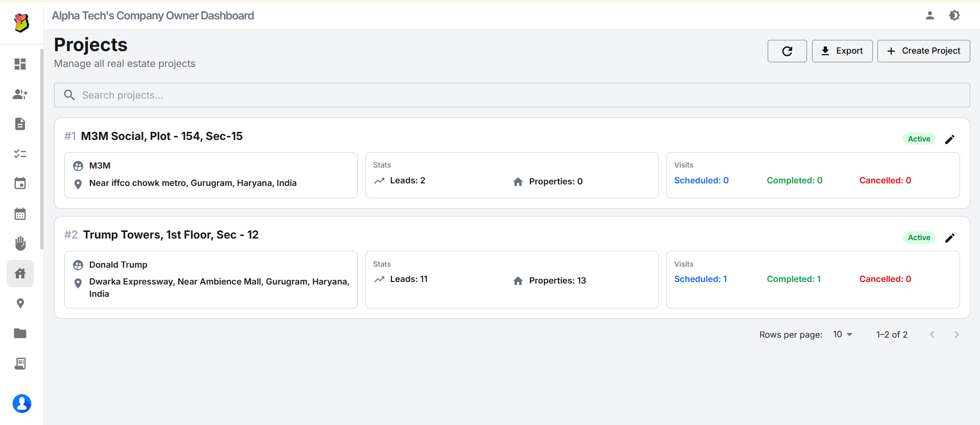980x425 pixels.
Task: Click Completed: 1 visits text
Action: 794,279
